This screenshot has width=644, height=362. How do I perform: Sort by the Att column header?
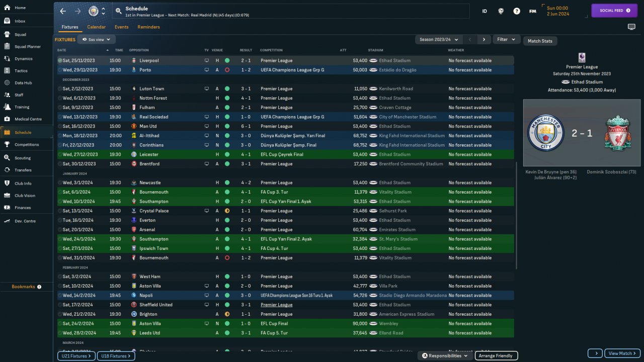(x=343, y=50)
